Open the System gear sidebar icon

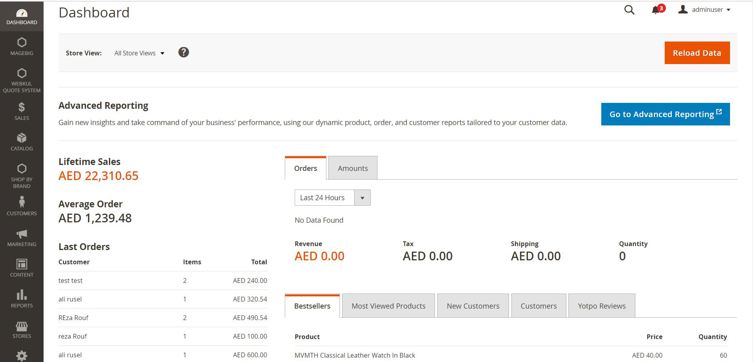[x=22, y=356]
